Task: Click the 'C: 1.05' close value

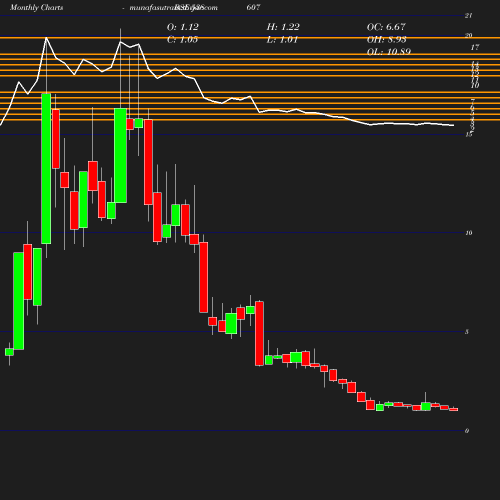Action: 182,40
